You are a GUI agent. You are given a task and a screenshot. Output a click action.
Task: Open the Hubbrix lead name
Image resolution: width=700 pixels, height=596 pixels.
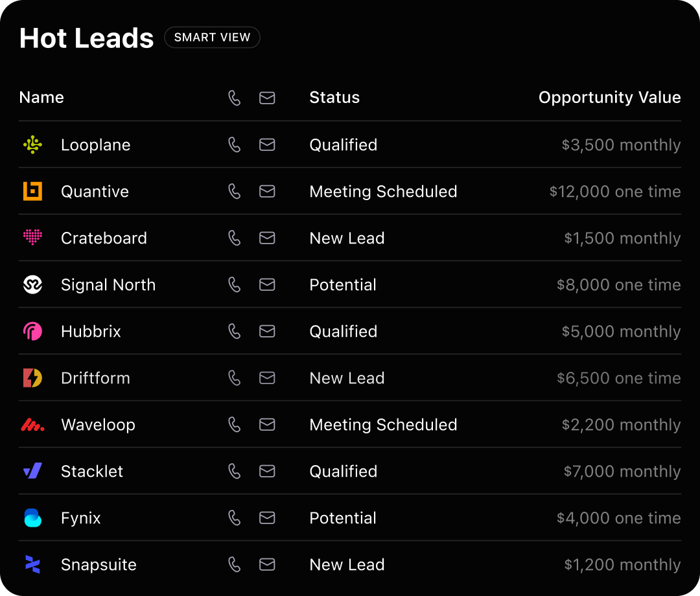(91, 332)
